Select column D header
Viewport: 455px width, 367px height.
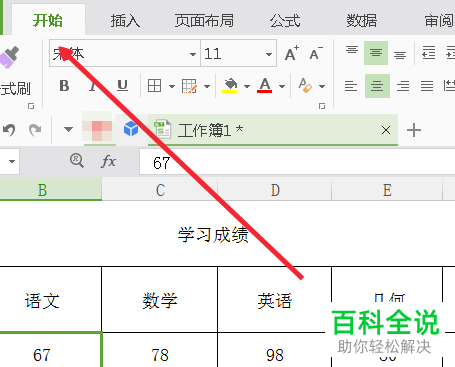[275, 190]
